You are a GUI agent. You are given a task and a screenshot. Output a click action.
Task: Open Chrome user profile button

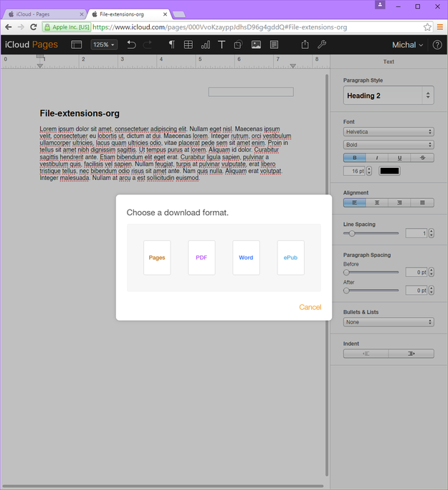(x=380, y=5)
